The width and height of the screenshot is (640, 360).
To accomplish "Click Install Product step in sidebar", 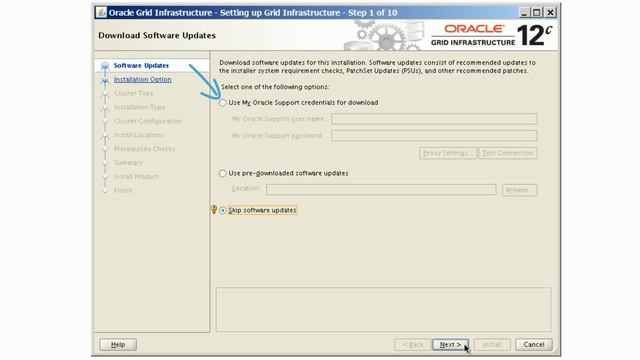I will [136, 176].
